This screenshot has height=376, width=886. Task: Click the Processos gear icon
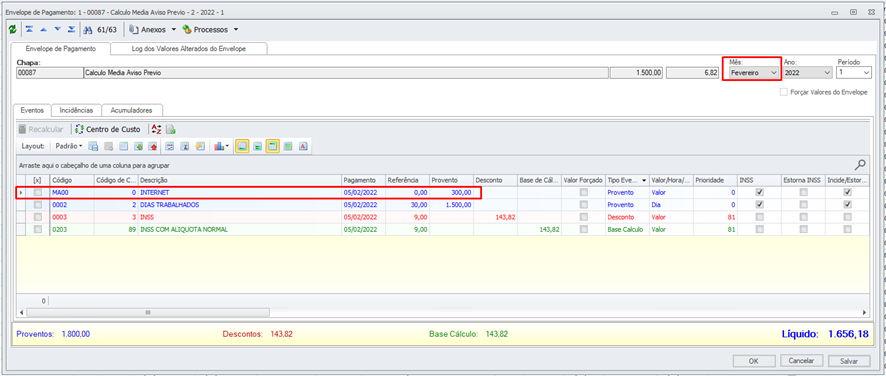186,29
